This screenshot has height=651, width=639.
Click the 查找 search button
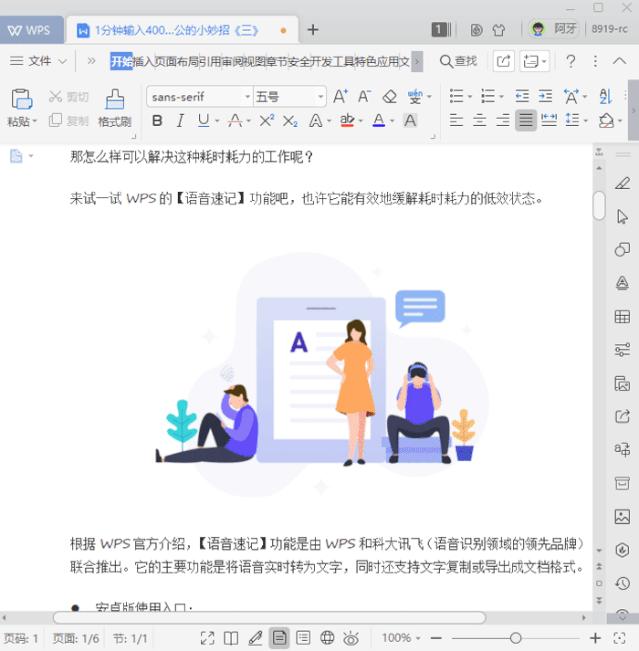point(458,61)
